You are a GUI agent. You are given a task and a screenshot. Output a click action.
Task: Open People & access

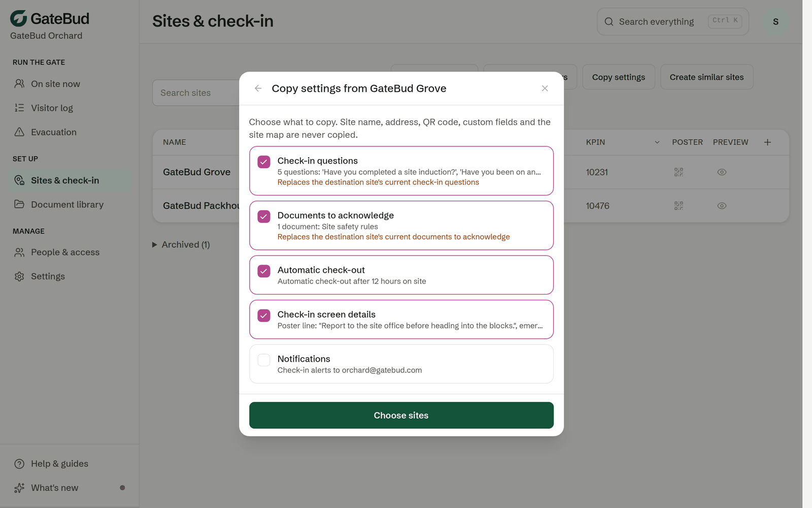pos(70,252)
